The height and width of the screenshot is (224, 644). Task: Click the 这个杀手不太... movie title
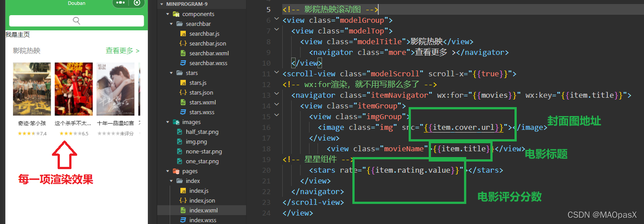point(73,123)
